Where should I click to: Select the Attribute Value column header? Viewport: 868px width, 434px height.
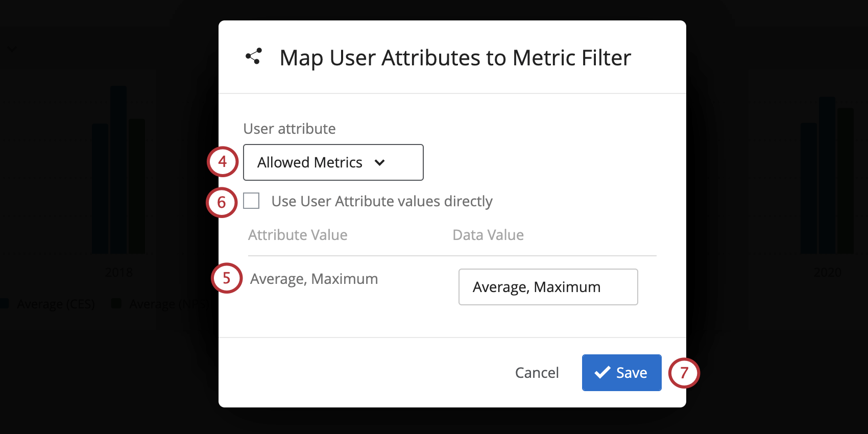[298, 235]
